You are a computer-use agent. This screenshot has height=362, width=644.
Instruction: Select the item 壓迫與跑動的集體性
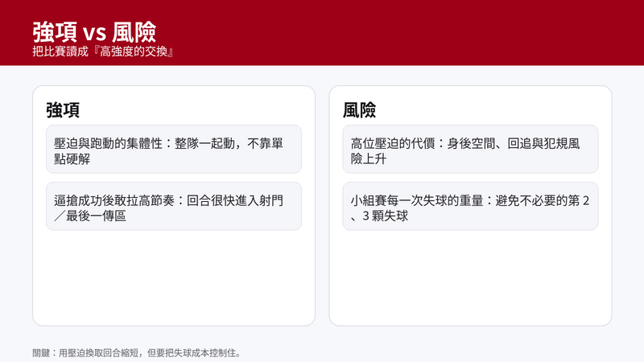174,150
